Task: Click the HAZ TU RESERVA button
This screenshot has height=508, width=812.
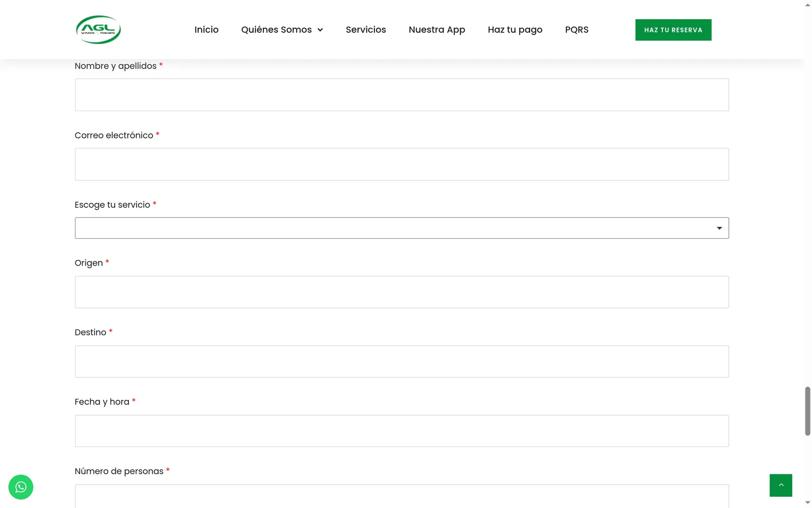Action: tap(673, 30)
